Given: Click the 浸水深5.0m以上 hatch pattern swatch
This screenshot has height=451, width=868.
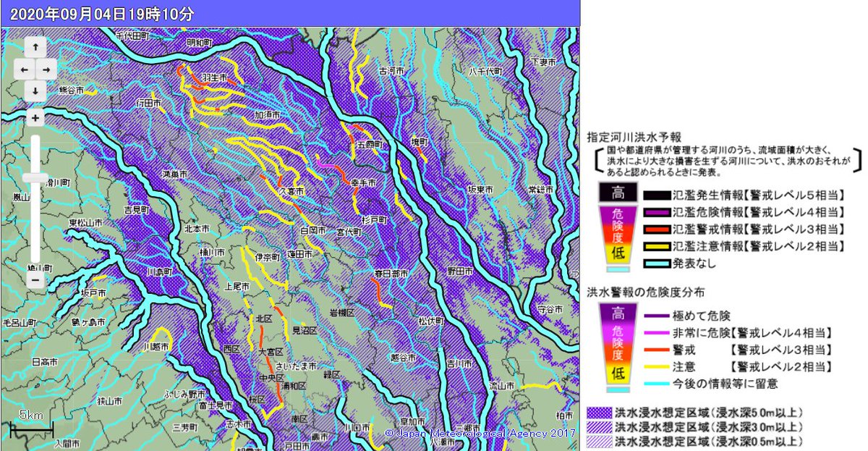Looking at the screenshot, I should point(599,413).
